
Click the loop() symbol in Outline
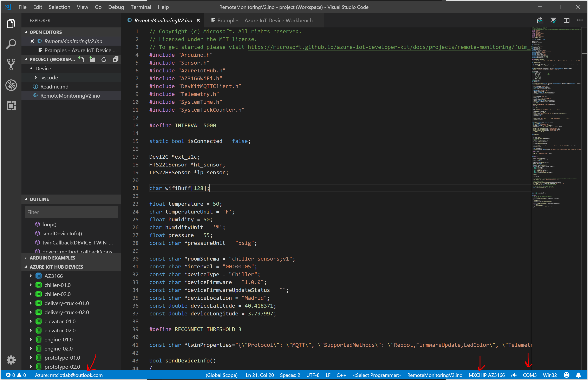(x=49, y=224)
